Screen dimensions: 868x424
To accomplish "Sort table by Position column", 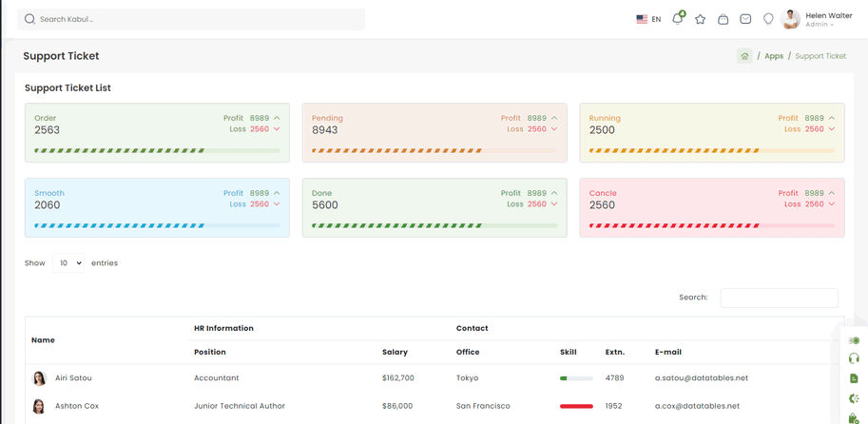I will (x=210, y=352).
